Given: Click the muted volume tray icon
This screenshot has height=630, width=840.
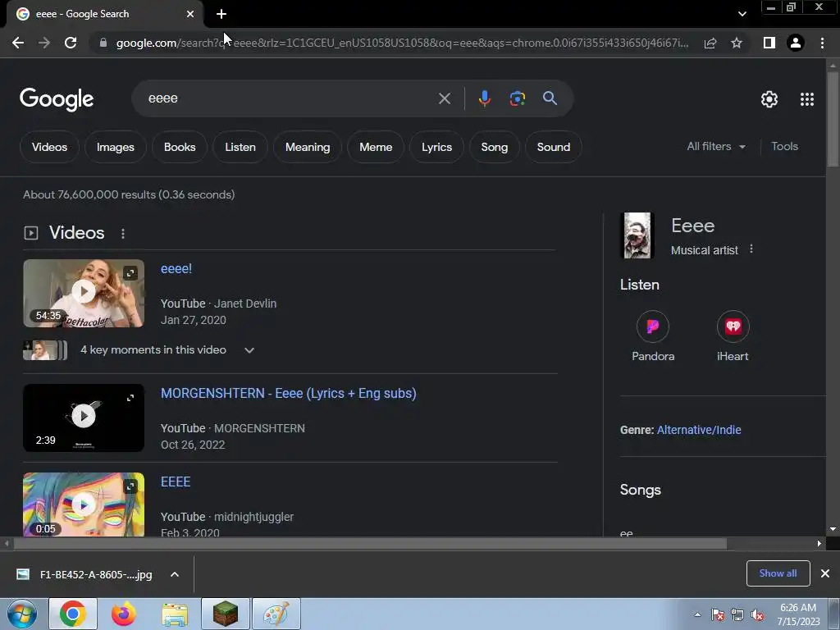Looking at the screenshot, I should [757, 615].
